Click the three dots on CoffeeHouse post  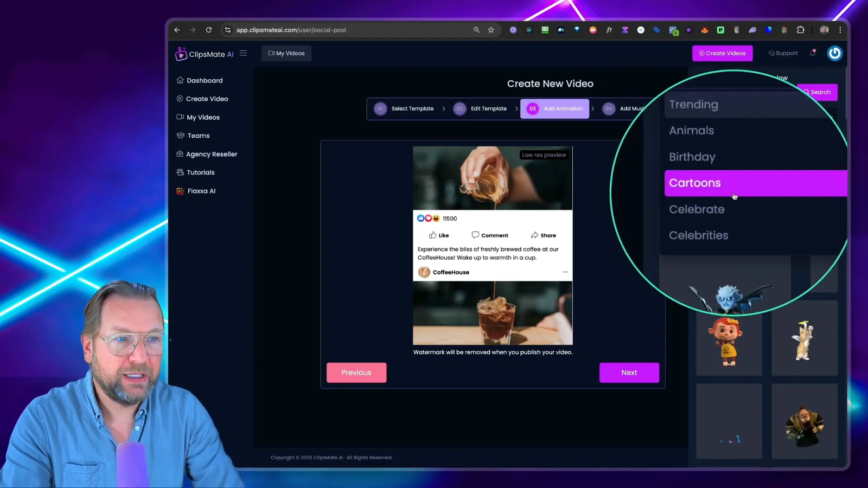(x=565, y=272)
